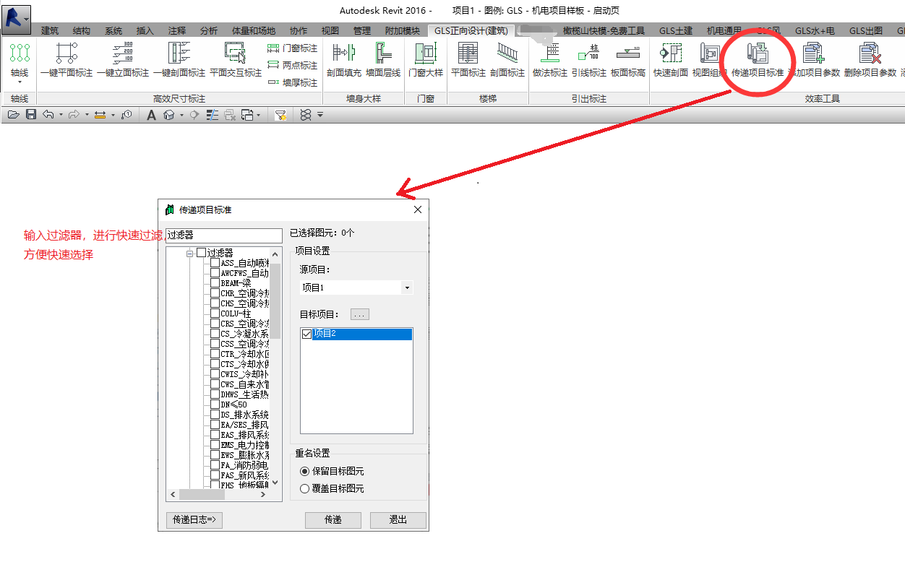Click the Text 'A' icon in quick access toolbar
The height and width of the screenshot is (588, 905).
pos(151,114)
